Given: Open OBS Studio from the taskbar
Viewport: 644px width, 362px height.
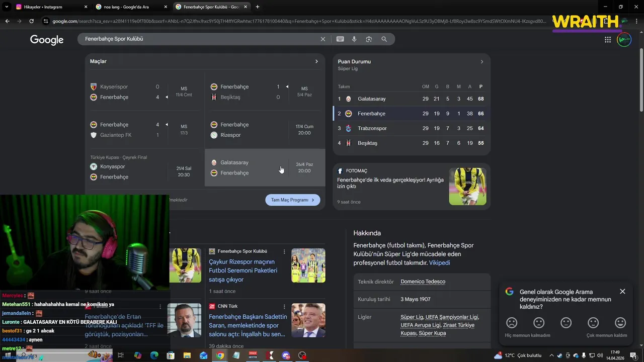Looking at the screenshot, I should (302, 355).
